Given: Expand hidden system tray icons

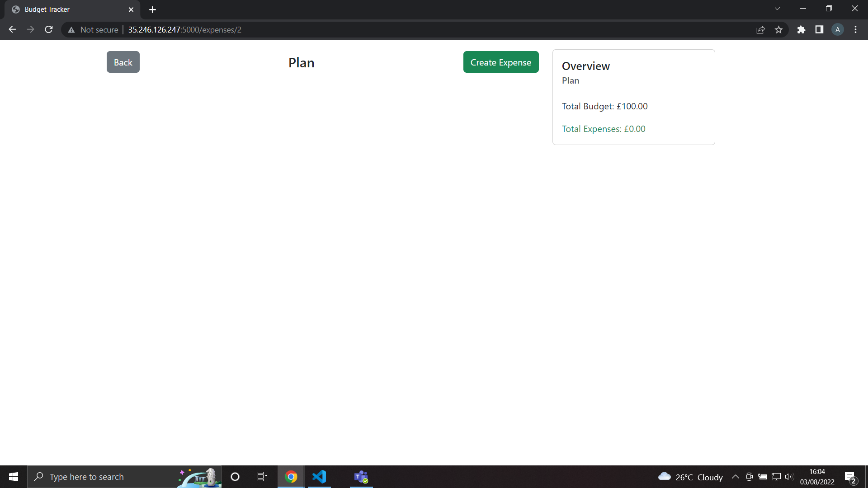Looking at the screenshot, I should (736, 477).
